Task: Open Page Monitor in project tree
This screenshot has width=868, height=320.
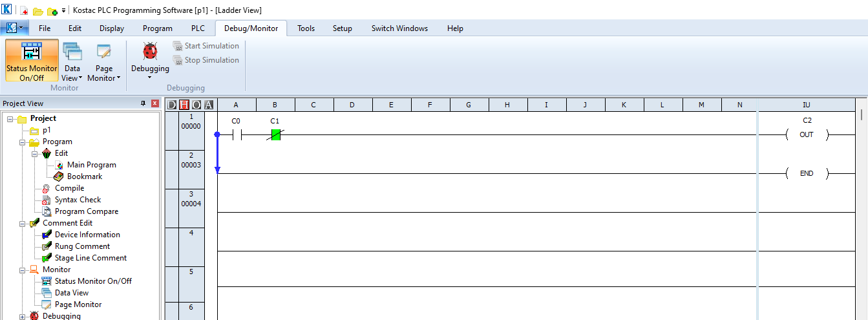Action: (x=78, y=304)
